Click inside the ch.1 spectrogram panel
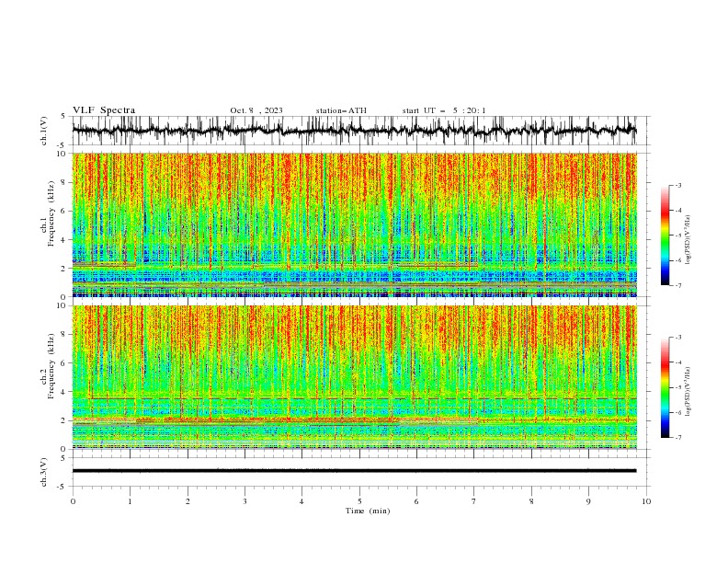Screen dimensions: 728x563 click(x=354, y=224)
